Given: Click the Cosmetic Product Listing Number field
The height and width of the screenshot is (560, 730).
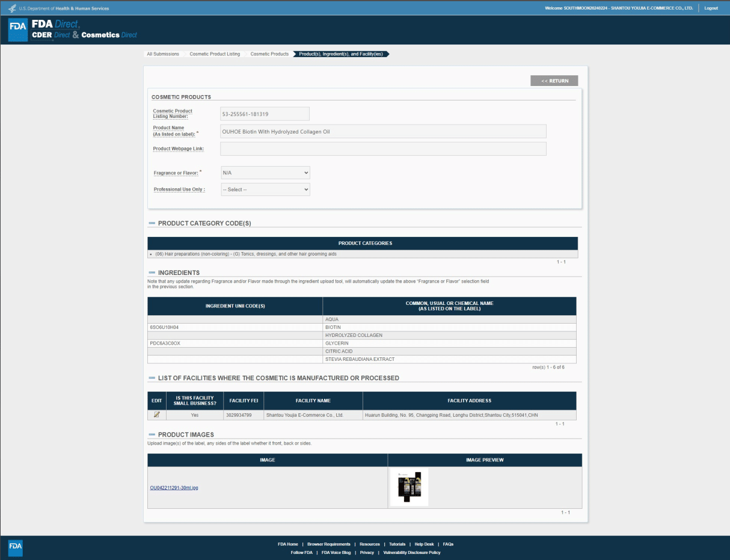Looking at the screenshot, I should (265, 114).
